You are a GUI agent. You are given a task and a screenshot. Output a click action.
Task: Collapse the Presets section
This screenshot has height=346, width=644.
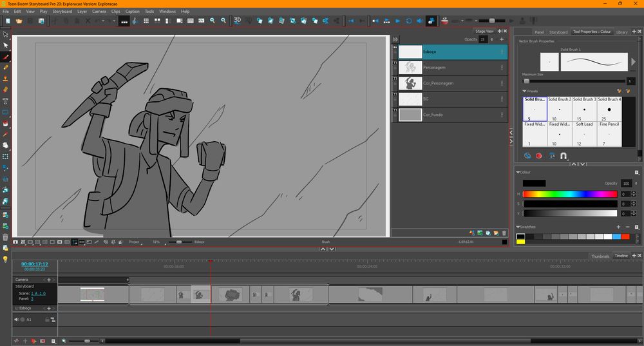(x=524, y=91)
